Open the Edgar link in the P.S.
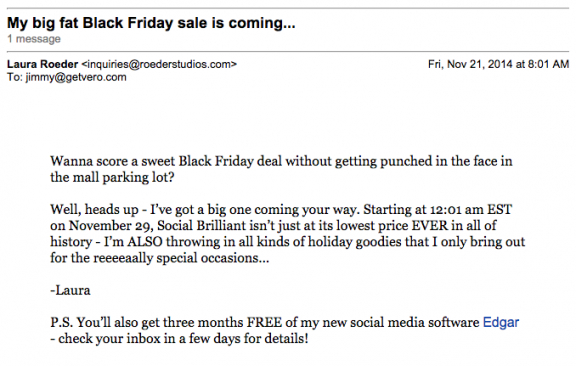Image resolution: width=576 pixels, height=366 pixels. [x=500, y=322]
